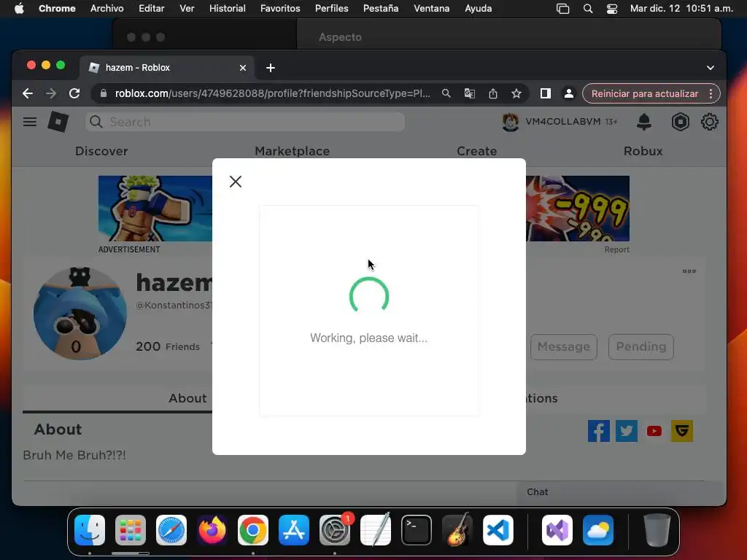Click the Report ad link
Viewport: 747px width, 560px height.
coord(617,249)
